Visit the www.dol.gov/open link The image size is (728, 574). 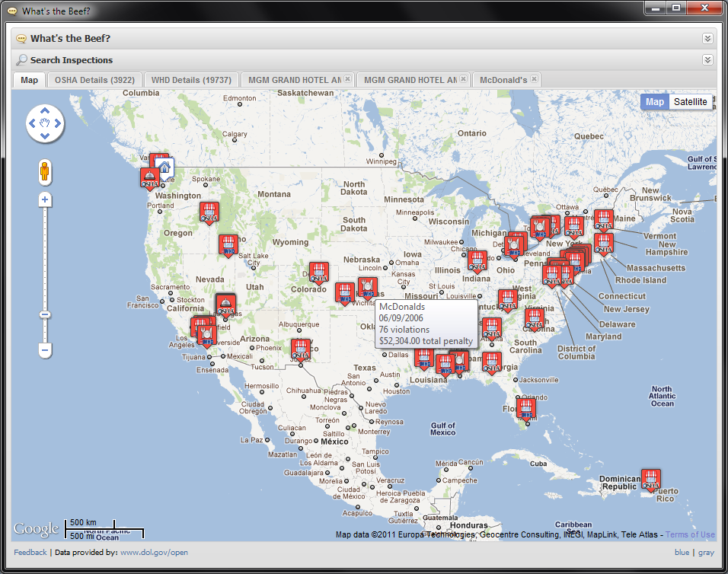coord(154,552)
